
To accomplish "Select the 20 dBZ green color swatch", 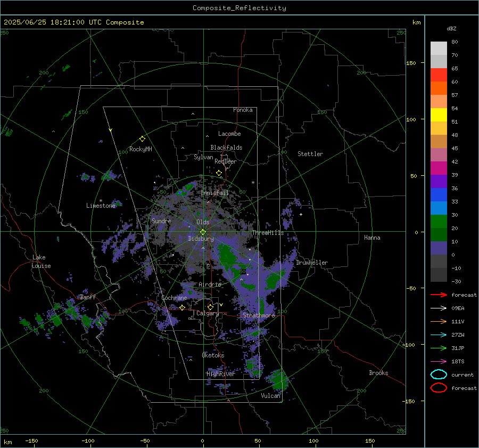I will tap(439, 222).
